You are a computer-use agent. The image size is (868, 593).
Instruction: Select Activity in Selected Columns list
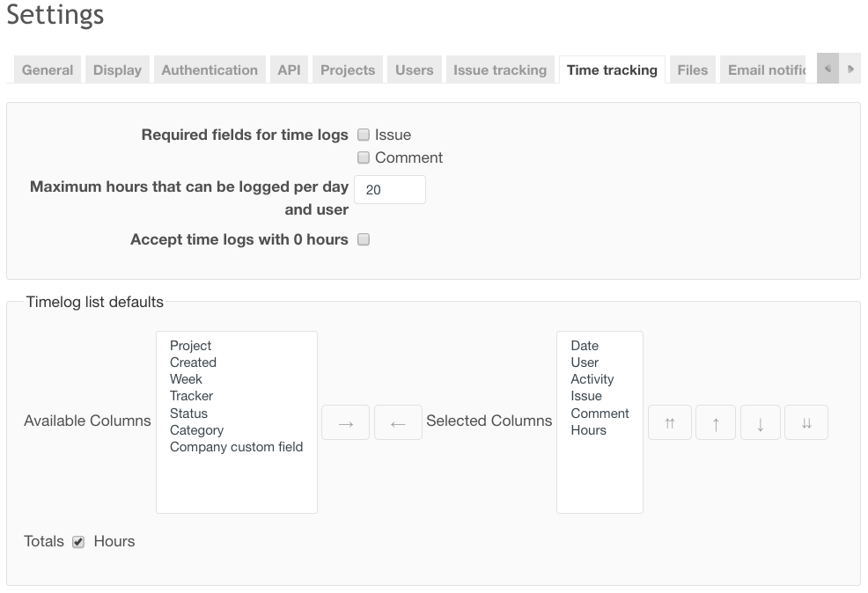592,379
